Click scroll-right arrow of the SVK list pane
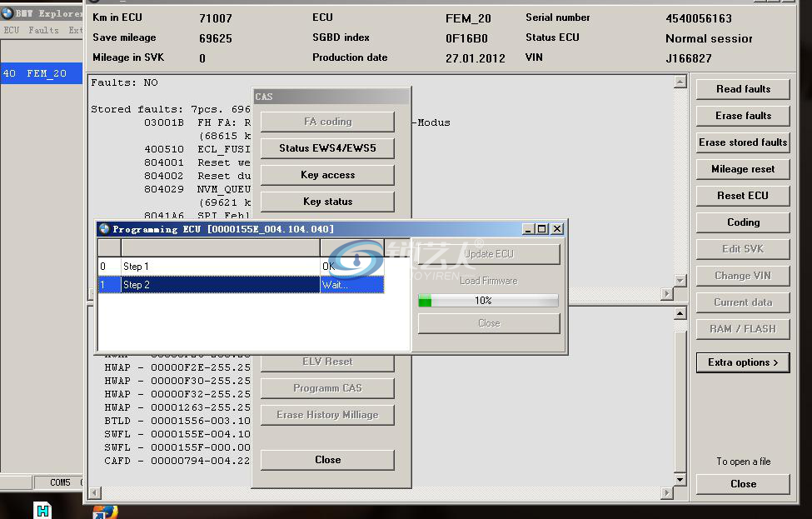The height and width of the screenshot is (519, 812). [x=667, y=492]
